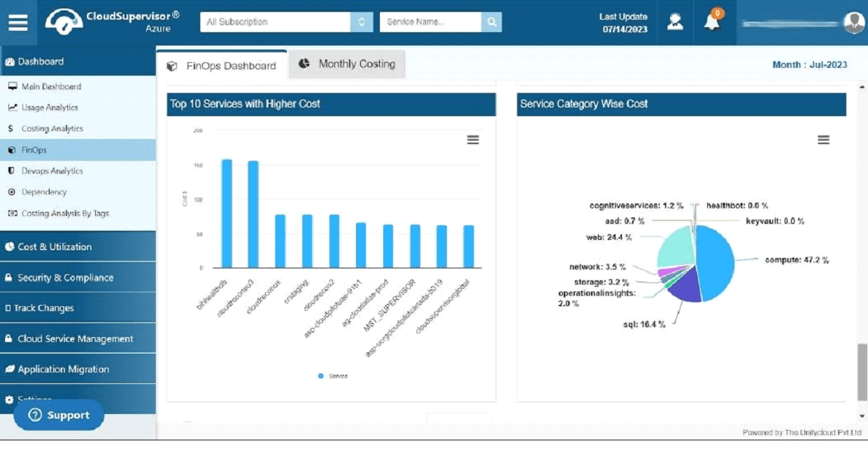Click the Monthly Costing pie icon
The width and height of the screenshot is (868, 453).
point(304,64)
